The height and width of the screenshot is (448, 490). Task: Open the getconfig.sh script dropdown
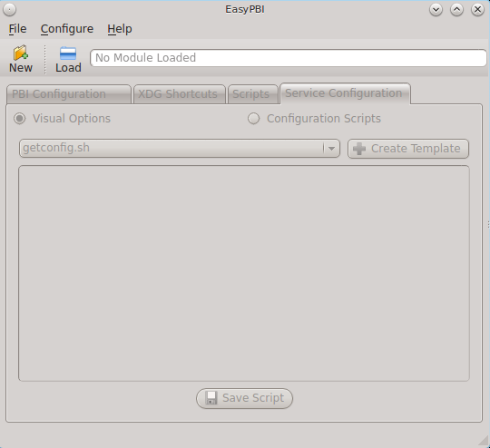[x=180, y=148]
